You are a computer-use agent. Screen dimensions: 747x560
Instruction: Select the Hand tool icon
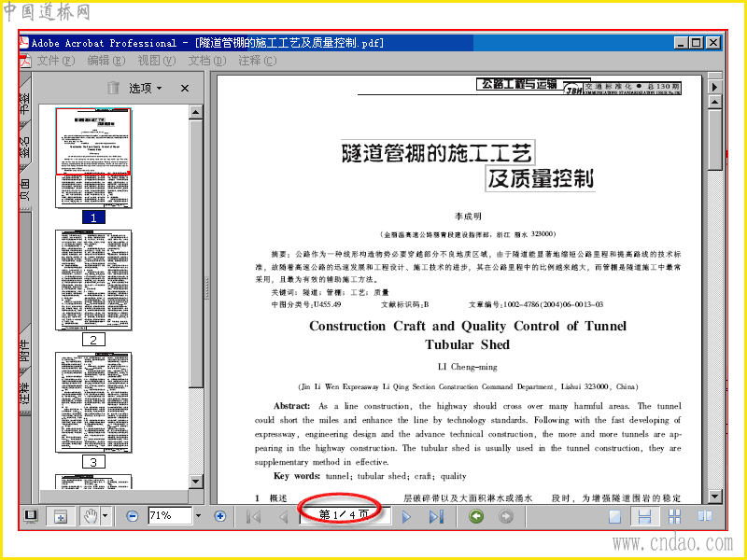click(x=91, y=516)
